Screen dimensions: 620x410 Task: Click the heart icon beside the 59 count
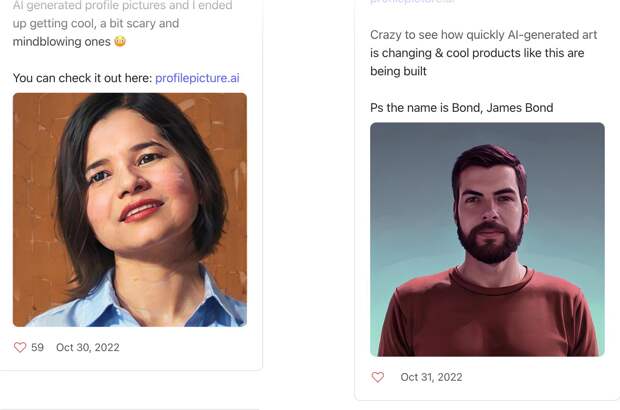tap(20, 347)
